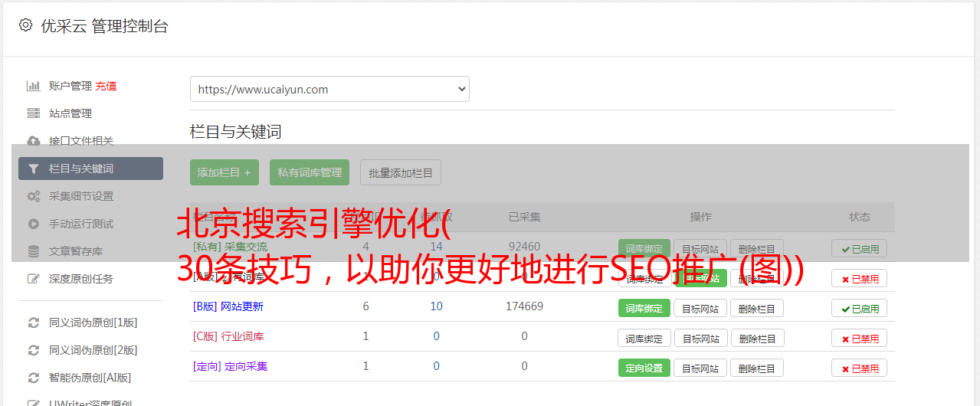Image resolution: width=980 pixels, height=406 pixels.
Task: Click the 栏目与关键词 page heading
Action: pyautogui.click(x=236, y=132)
